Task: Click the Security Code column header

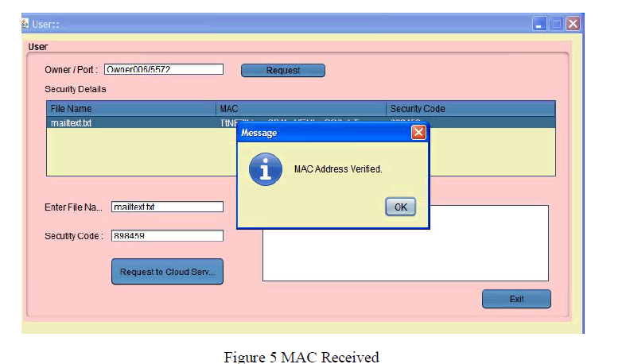Action: tap(469, 108)
